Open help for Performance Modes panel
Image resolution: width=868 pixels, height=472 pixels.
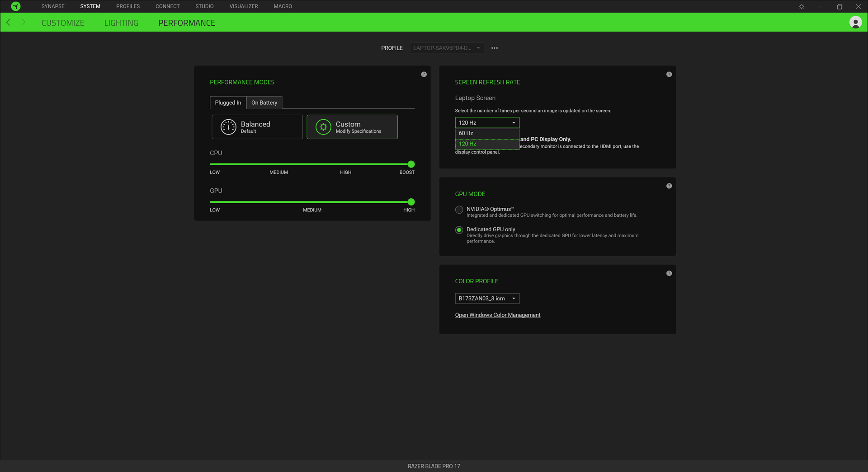tap(424, 74)
